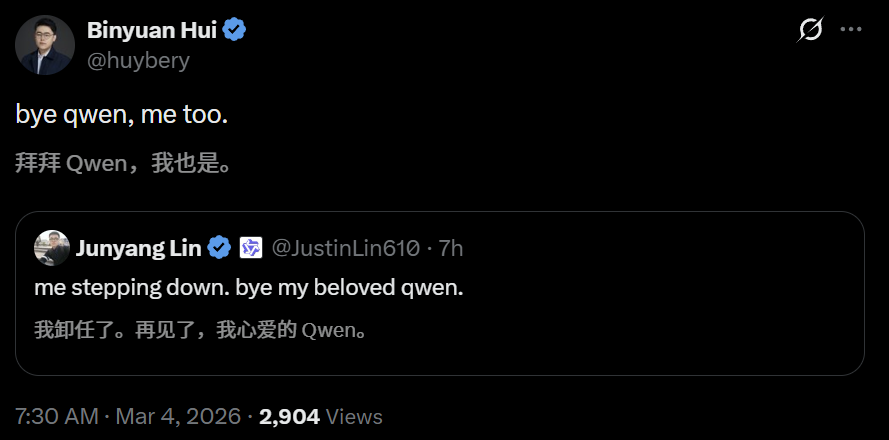Click the "7:30 AM · Mar 4, 2026" timestamp
Viewport: 889px width, 440px height.
[129, 416]
